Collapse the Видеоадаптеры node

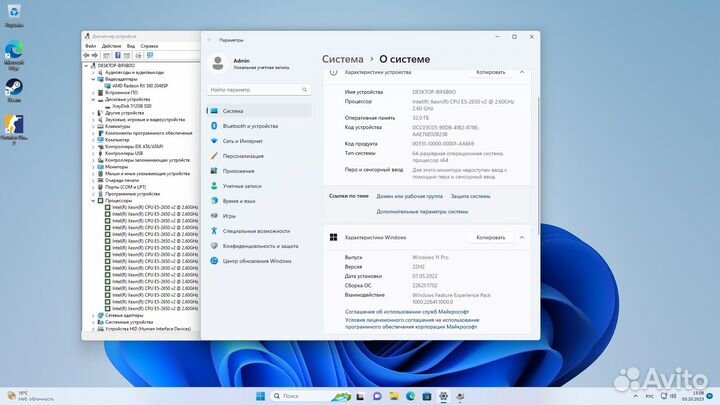(93, 79)
